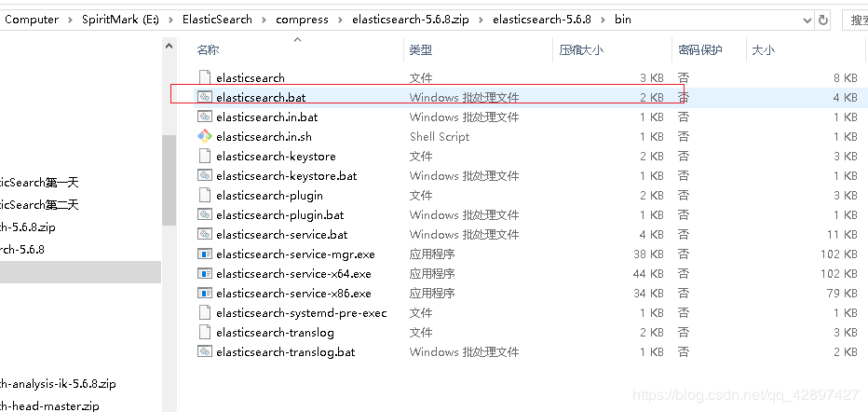868x412 pixels.
Task: Open the address bar history dropdown
Action: click(807, 20)
